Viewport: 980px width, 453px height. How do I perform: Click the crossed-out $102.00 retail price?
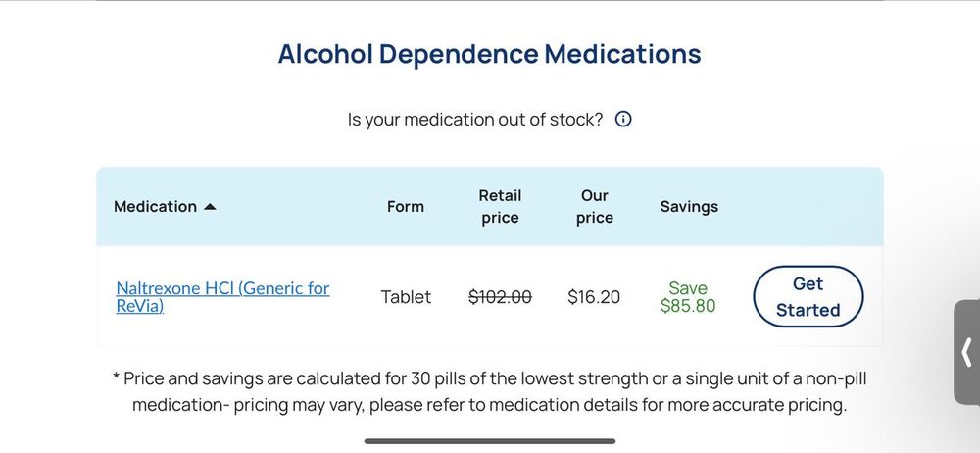point(500,297)
